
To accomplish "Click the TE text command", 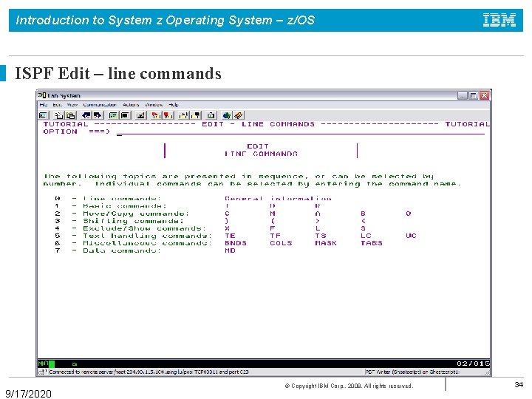I will (230, 236).
